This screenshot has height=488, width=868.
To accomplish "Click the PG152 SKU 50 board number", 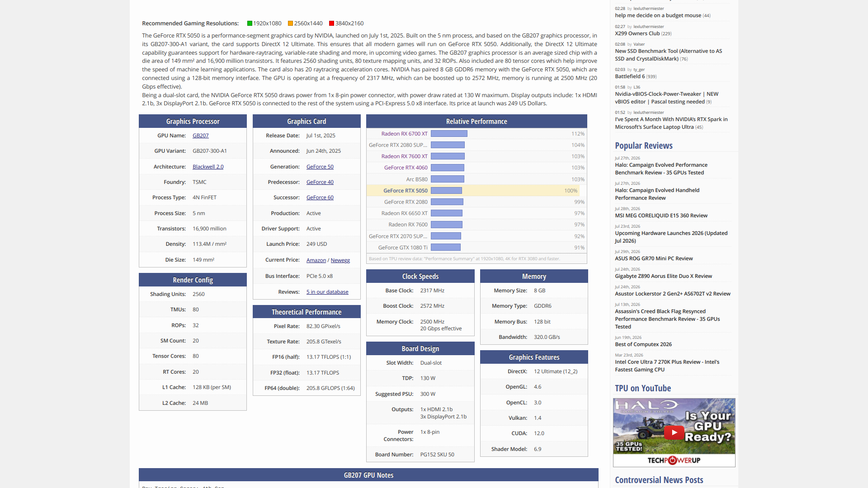I will click(x=437, y=455).
